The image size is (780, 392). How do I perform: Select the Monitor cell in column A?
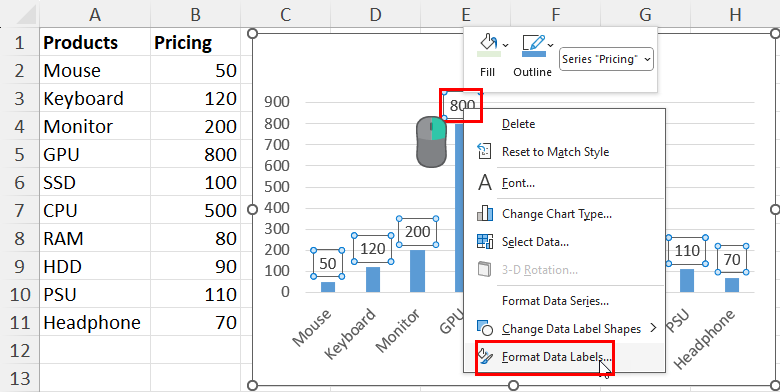click(95, 126)
